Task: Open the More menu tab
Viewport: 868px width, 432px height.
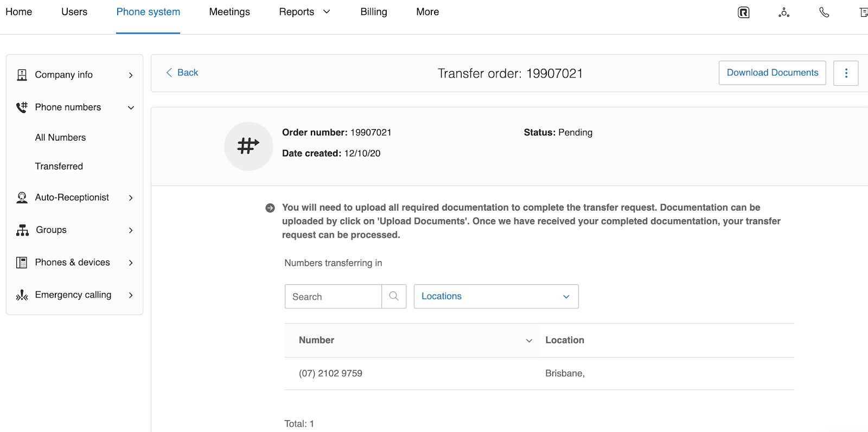Action: [x=427, y=12]
